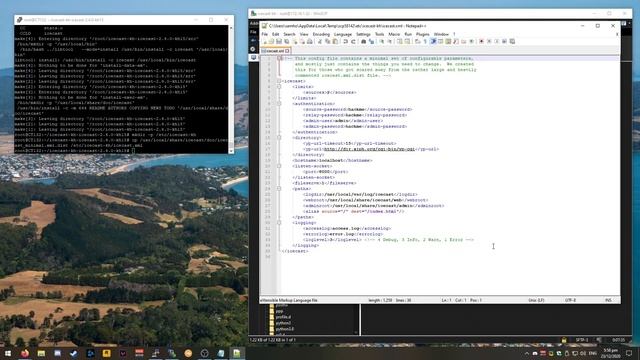Click the dir.xiph.org yp-cgi URL
Screen dimensions: 640x360
[369, 149]
